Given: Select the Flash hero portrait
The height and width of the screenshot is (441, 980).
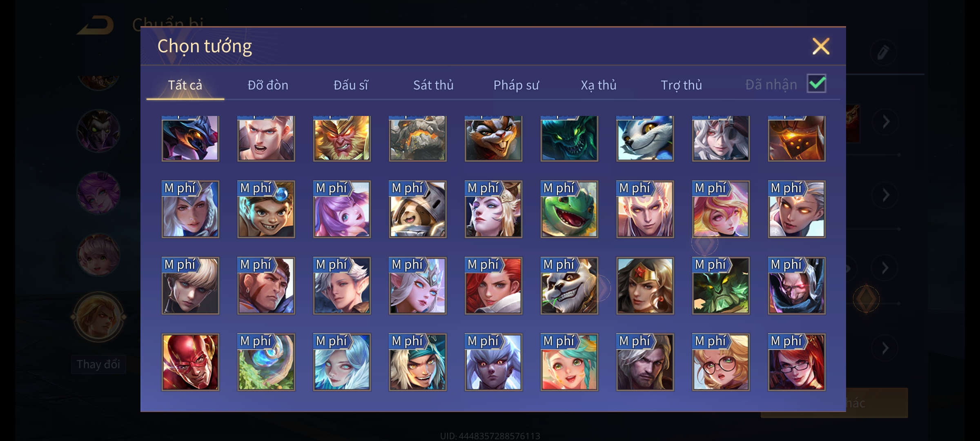Looking at the screenshot, I should point(190,362).
